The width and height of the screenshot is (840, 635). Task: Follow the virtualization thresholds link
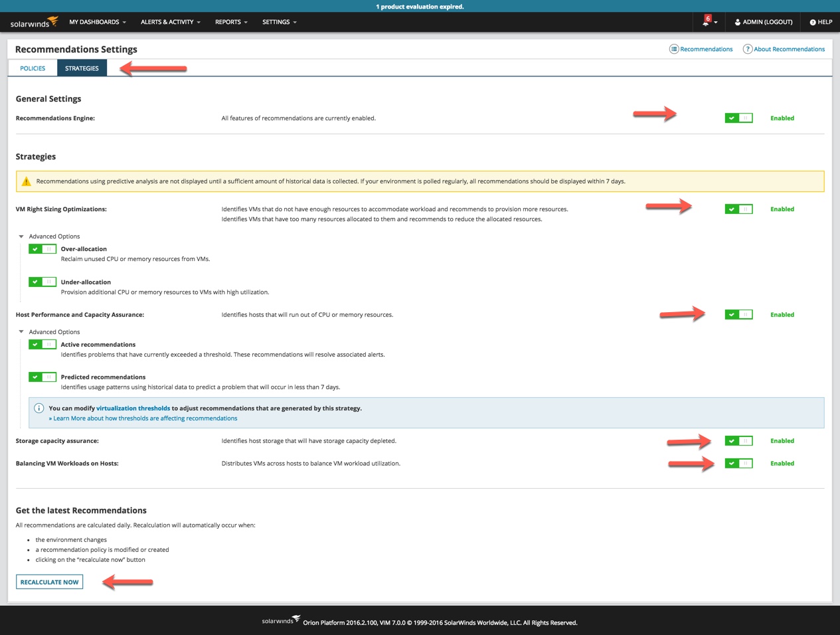[x=133, y=408]
